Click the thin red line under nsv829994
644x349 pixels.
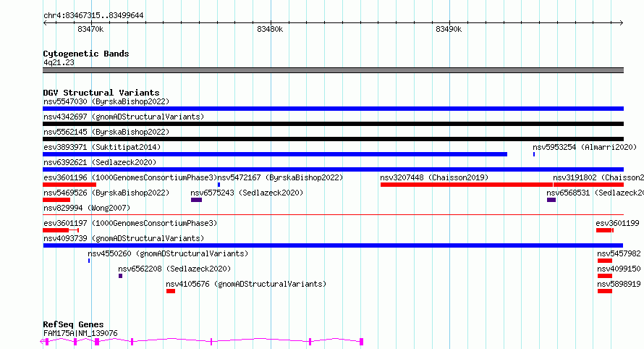333,214
